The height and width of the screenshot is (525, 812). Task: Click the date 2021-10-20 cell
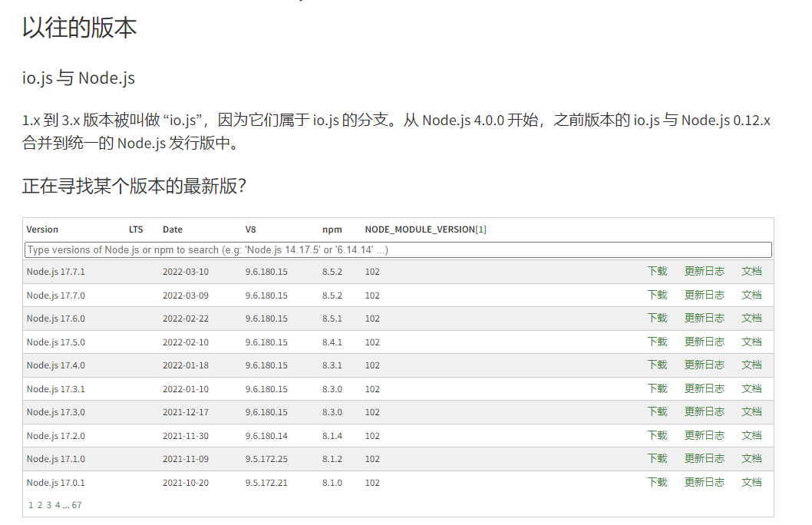coord(186,483)
